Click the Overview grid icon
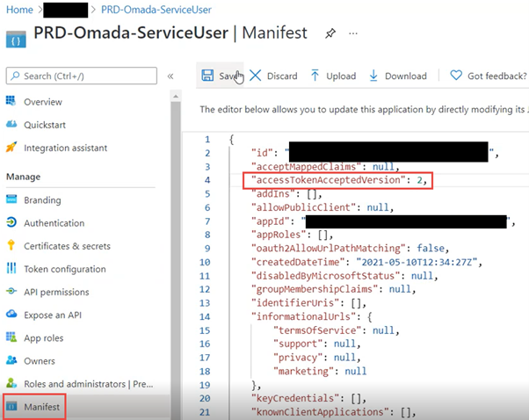The width and height of the screenshot is (529, 420). (11, 101)
